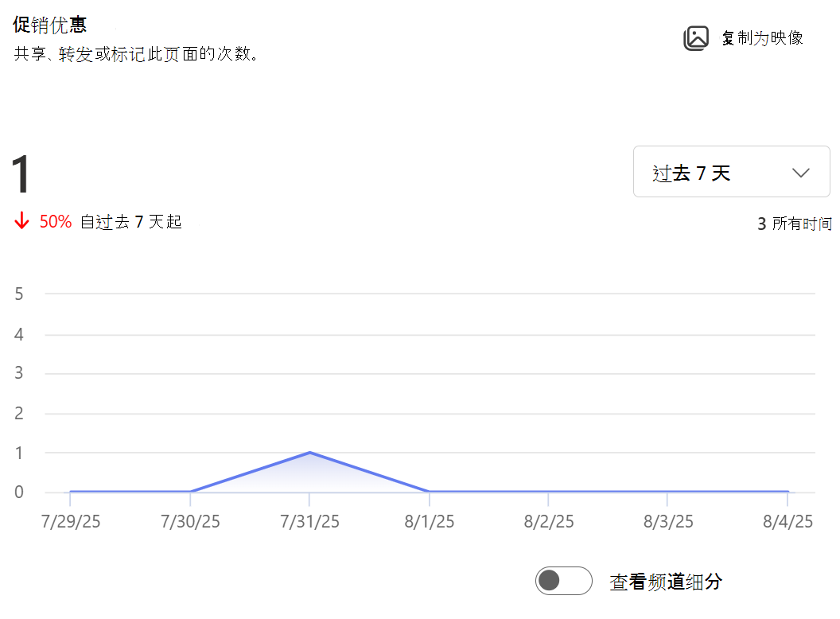This screenshot has width=840, height=619.
Task: Click the 7/30/25 axis label
Action: tap(190, 521)
